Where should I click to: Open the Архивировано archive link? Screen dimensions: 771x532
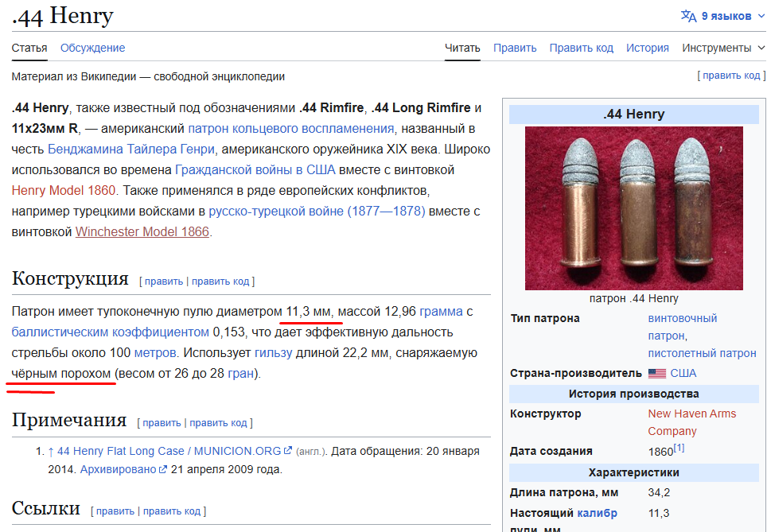point(118,470)
